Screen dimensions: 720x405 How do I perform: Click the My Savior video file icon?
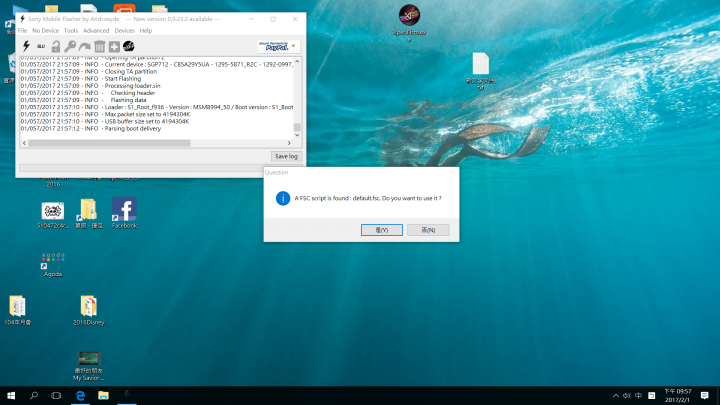[x=89, y=359]
